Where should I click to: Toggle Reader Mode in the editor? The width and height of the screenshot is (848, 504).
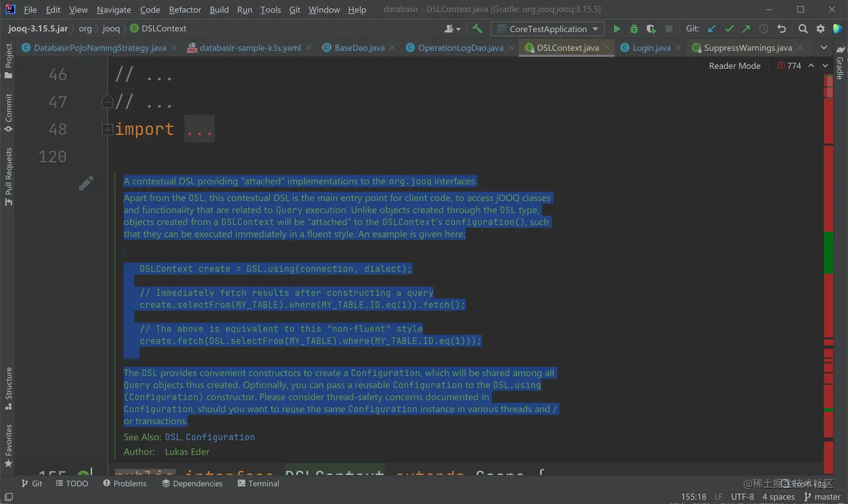(x=735, y=66)
